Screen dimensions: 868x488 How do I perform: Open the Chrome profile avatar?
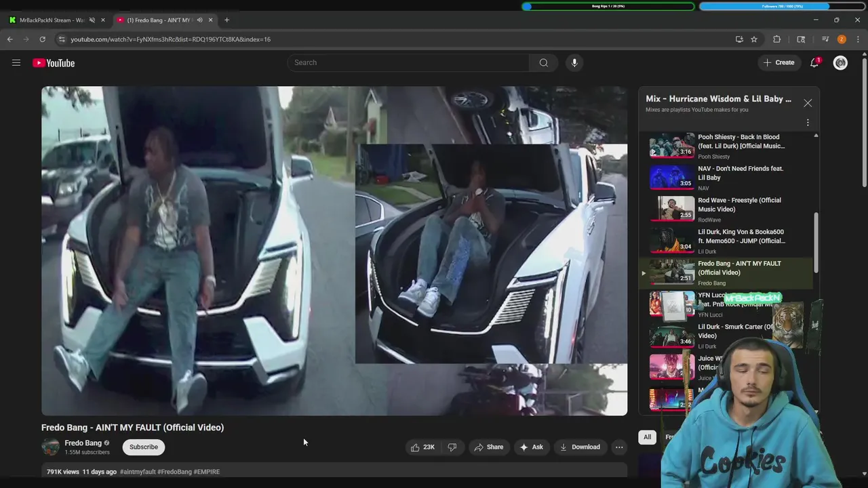(842, 39)
